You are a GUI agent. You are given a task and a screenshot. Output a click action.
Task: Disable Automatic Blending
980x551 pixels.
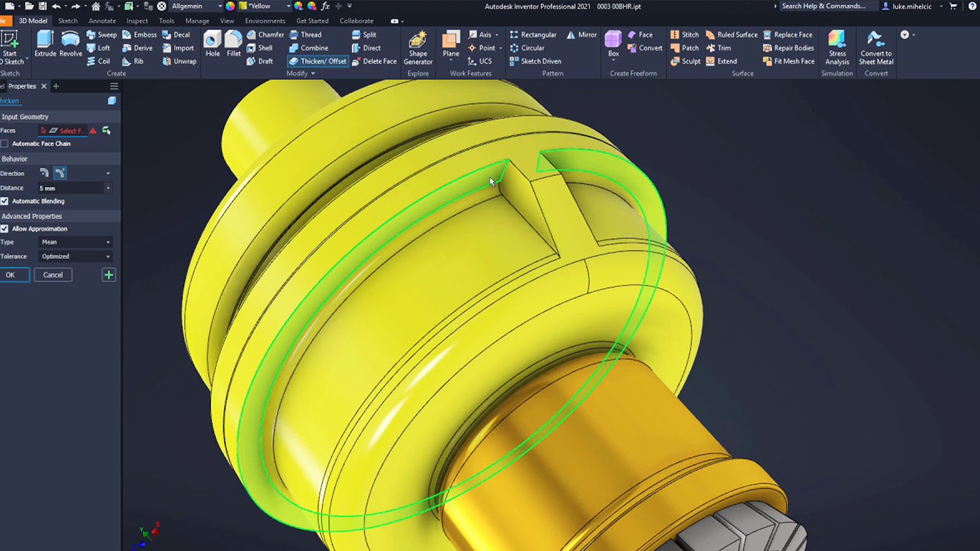(x=5, y=201)
